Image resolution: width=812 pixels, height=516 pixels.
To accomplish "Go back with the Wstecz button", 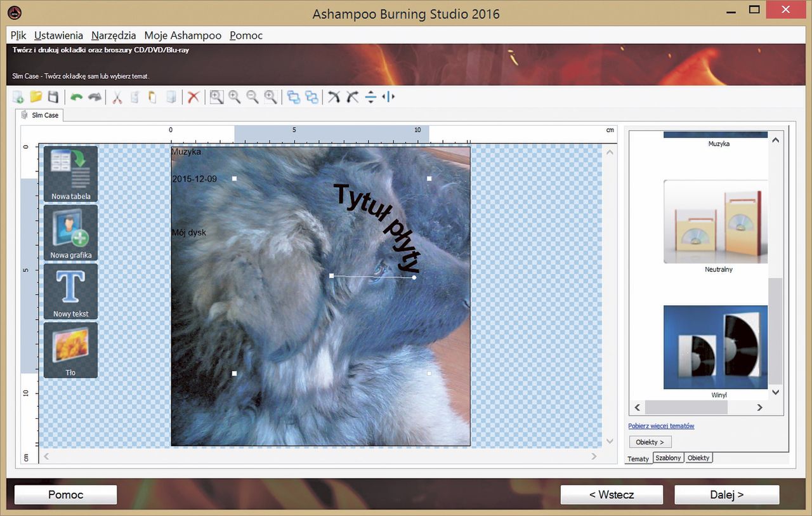I will pyautogui.click(x=612, y=494).
